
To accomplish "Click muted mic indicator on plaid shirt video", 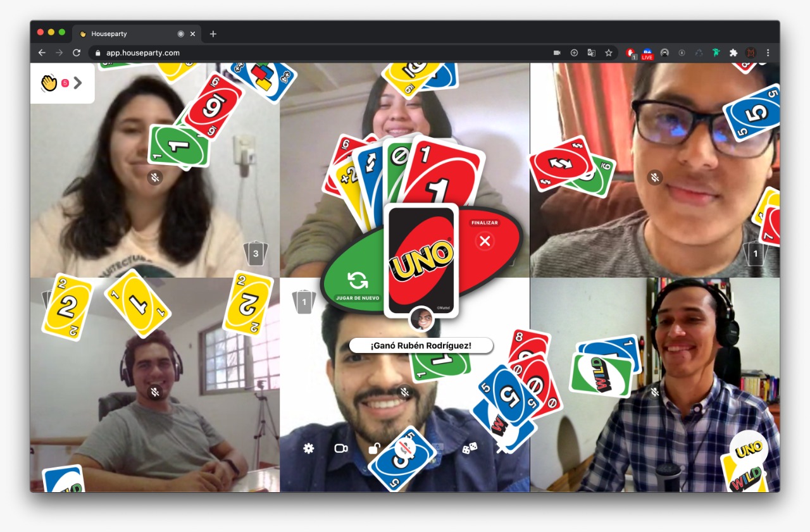I will 655,392.
